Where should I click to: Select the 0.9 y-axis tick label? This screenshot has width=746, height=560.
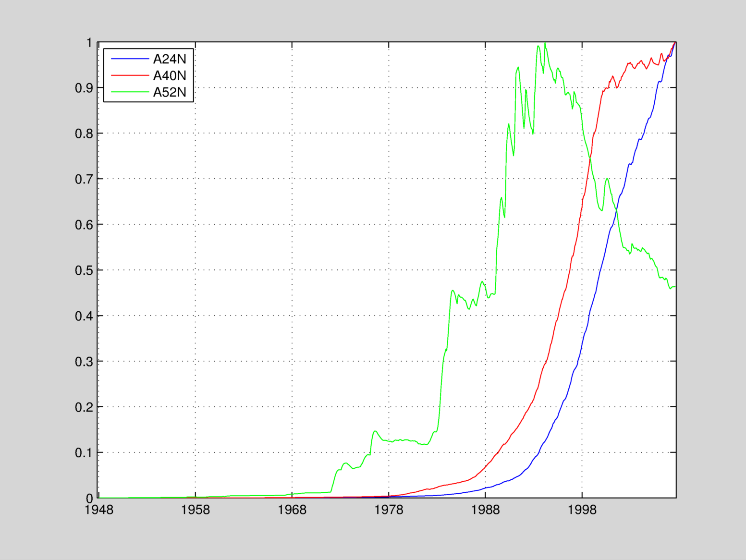(x=84, y=88)
